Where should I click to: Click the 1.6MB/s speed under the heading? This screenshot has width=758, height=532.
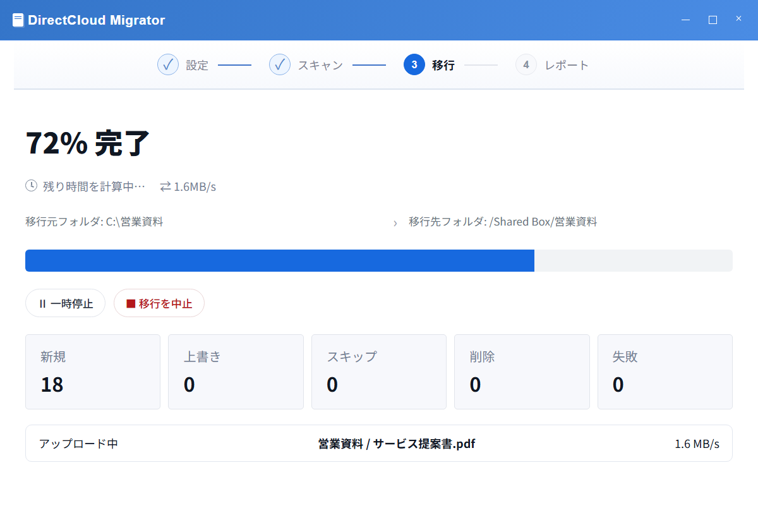pyautogui.click(x=195, y=186)
